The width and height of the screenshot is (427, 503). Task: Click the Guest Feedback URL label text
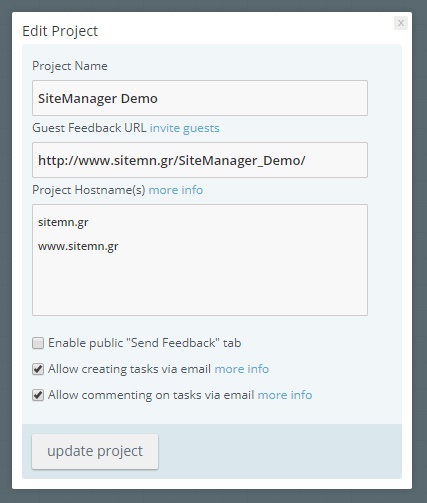(89, 128)
